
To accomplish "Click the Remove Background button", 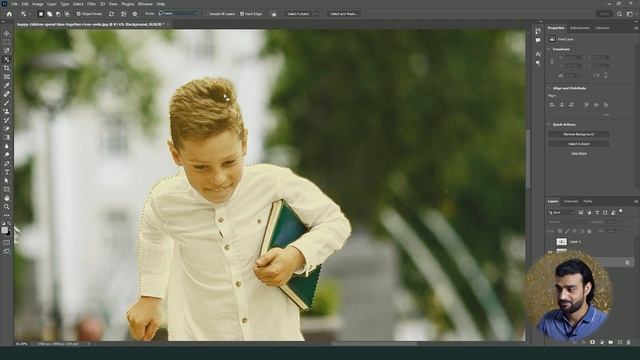I will 579,134.
